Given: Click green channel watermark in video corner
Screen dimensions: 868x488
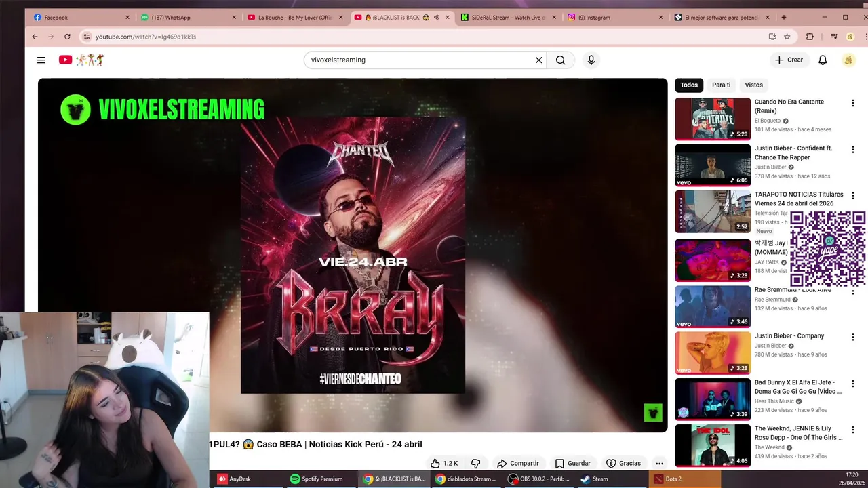Looking at the screenshot, I should tap(653, 413).
